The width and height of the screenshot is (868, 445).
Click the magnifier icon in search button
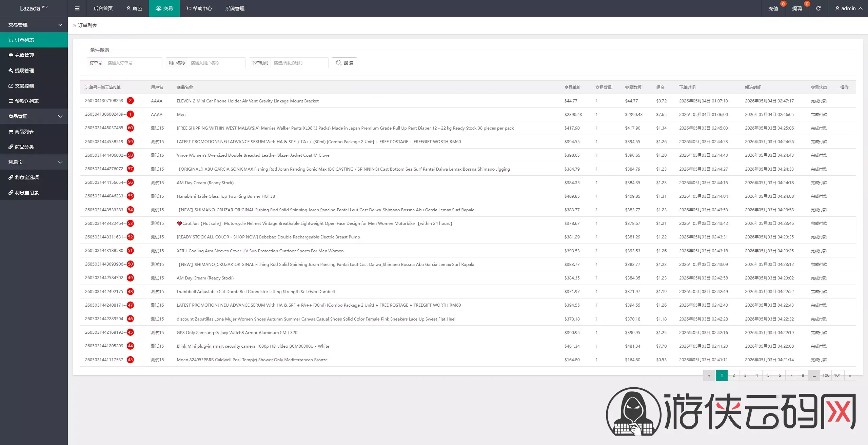(x=339, y=63)
